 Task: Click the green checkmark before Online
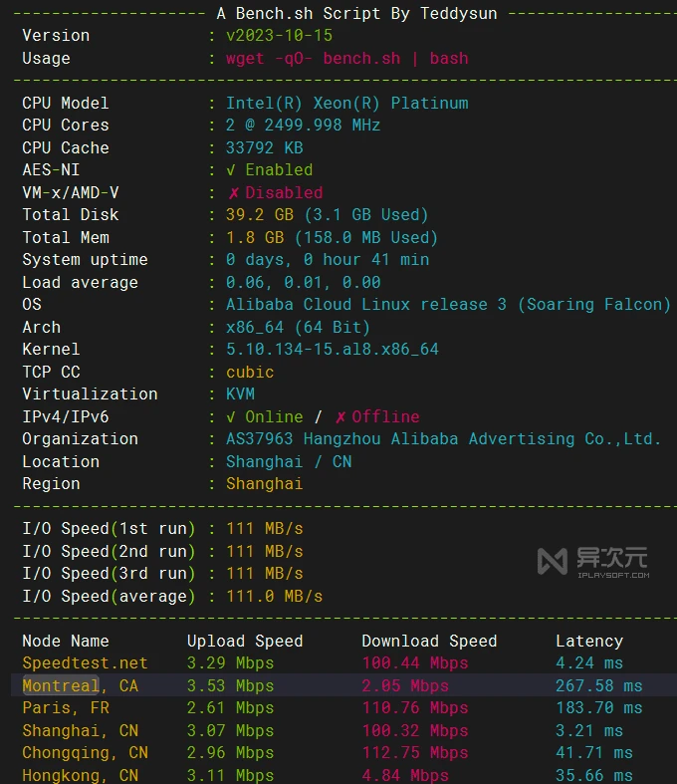(232, 417)
